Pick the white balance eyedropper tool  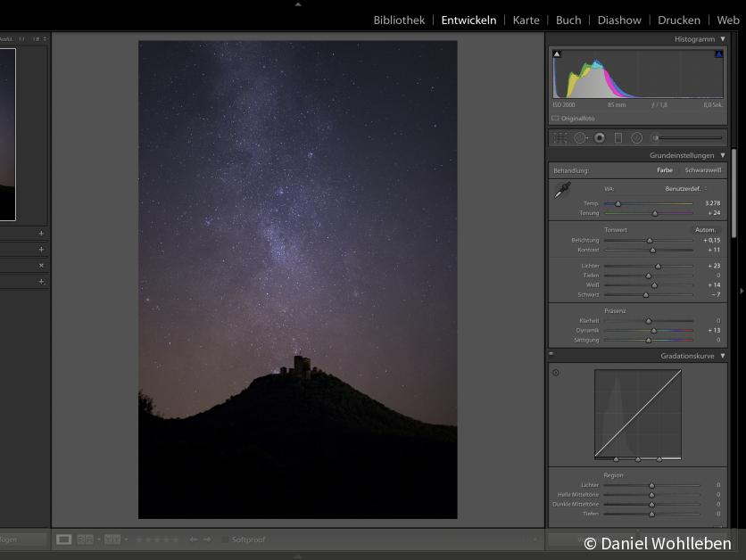click(562, 190)
